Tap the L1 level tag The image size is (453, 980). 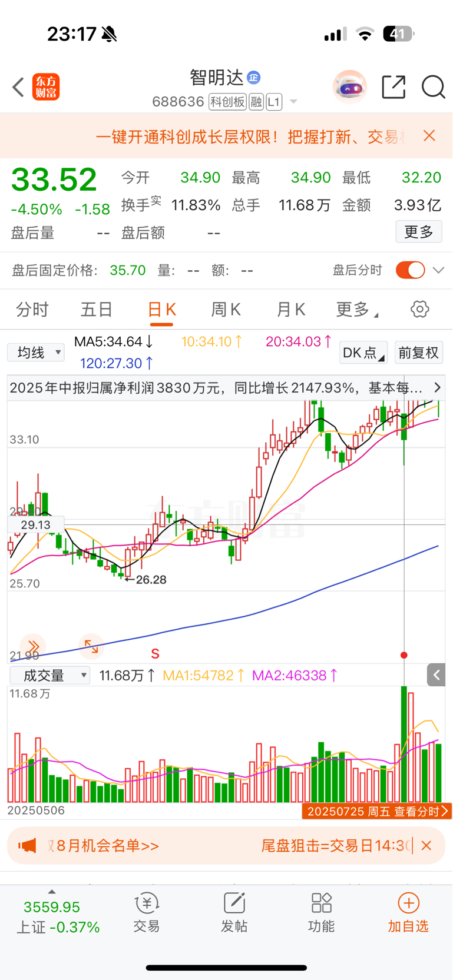coord(274,102)
